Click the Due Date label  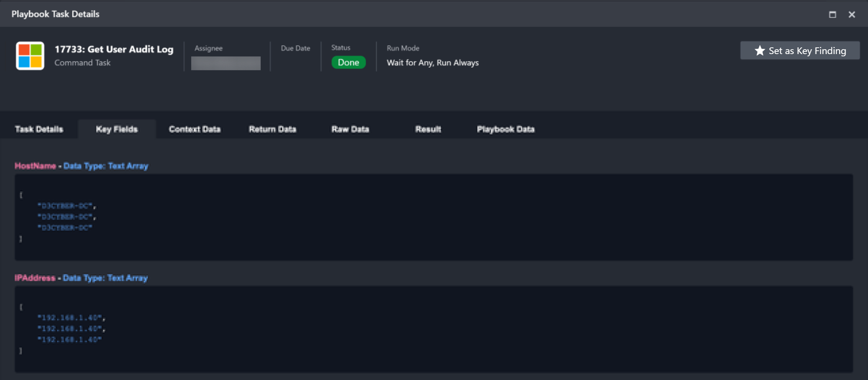295,48
